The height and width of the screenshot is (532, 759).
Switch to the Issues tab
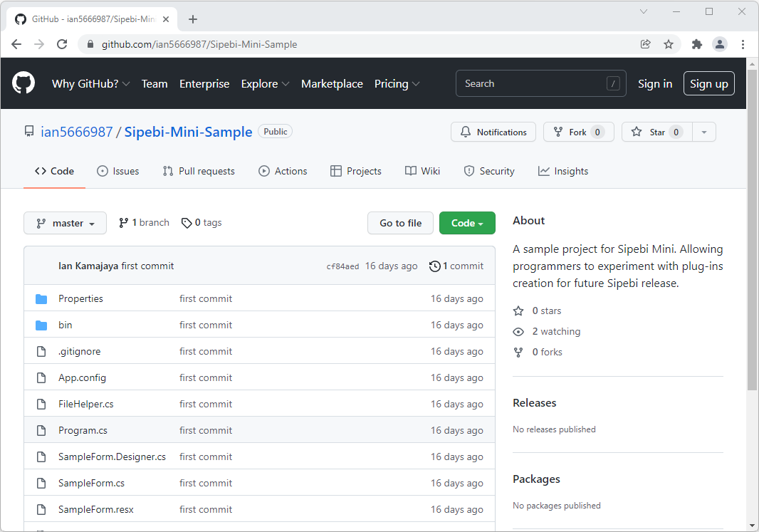tap(118, 171)
